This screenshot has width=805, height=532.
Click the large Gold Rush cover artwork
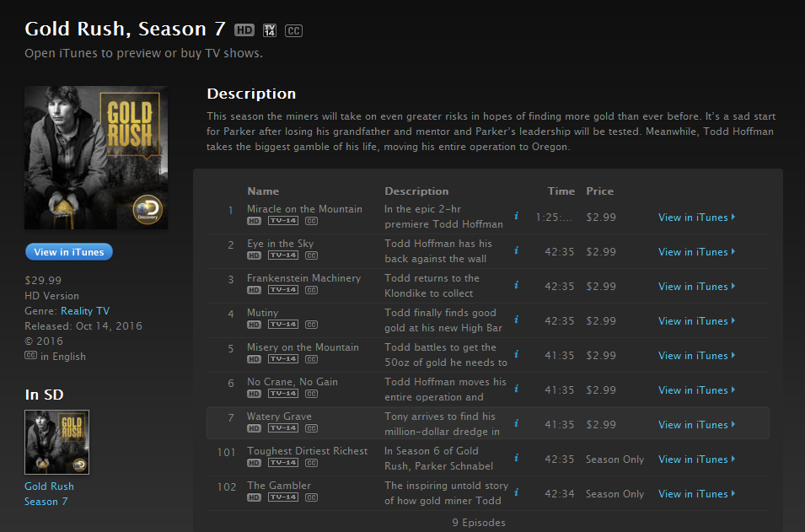tap(96, 158)
